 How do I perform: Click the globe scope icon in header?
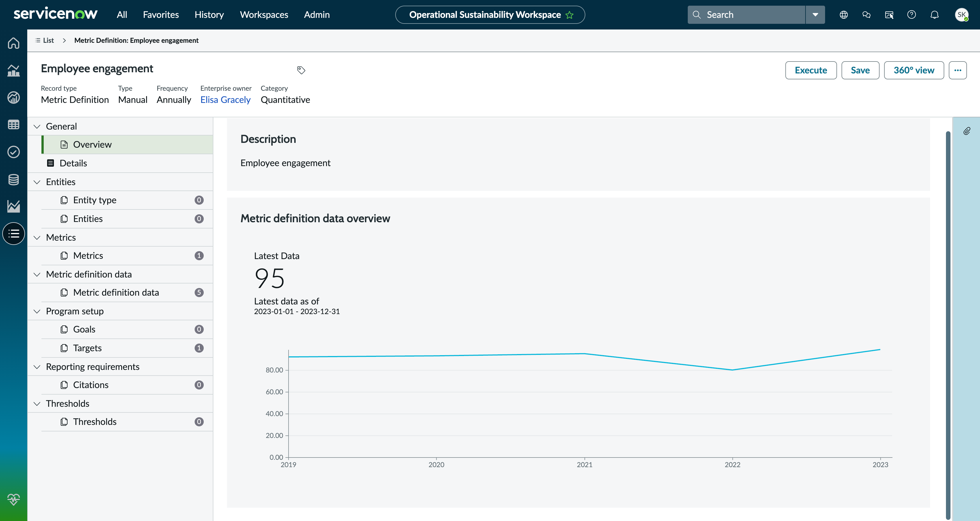pos(844,15)
